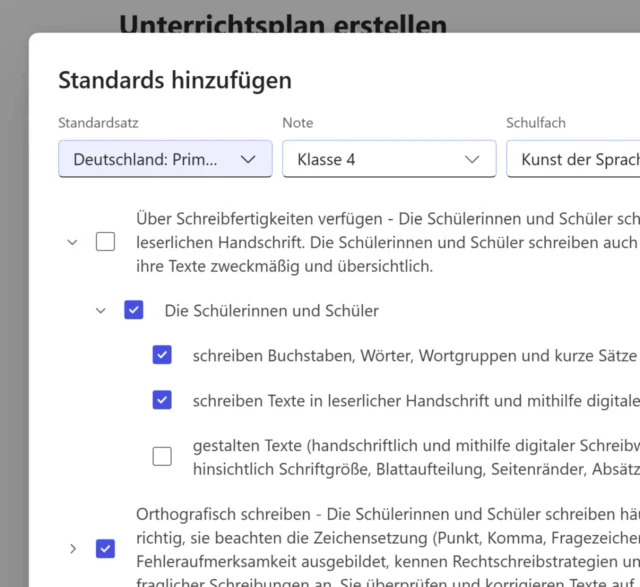Click the 'gestalten Texte' standard description
Image resolution: width=640 pixels, height=587 pixels.
tap(414, 456)
